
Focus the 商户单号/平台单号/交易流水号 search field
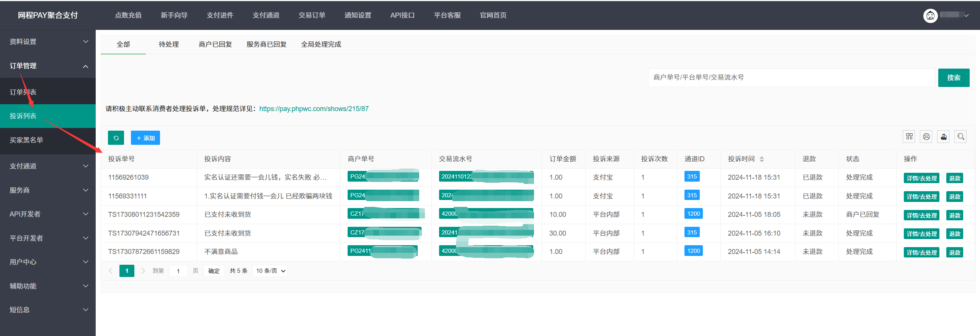tap(791, 78)
